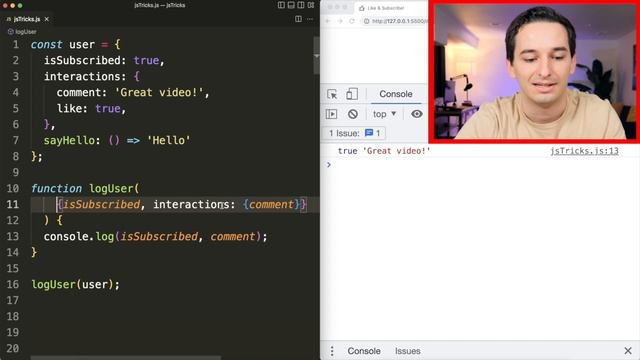Toggle the bottom panel layout icon in VS Code
Viewport: 640px width, 360px height.
291,5
